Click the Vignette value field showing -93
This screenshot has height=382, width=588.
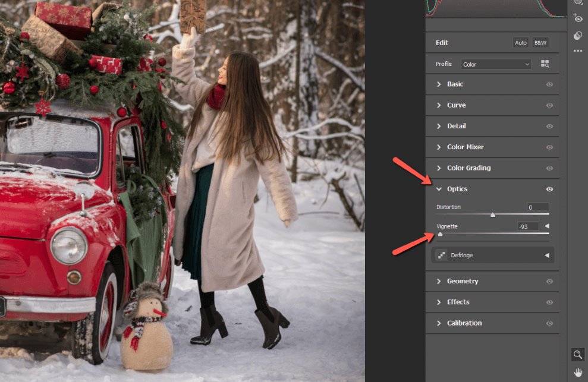click(528, 226)
